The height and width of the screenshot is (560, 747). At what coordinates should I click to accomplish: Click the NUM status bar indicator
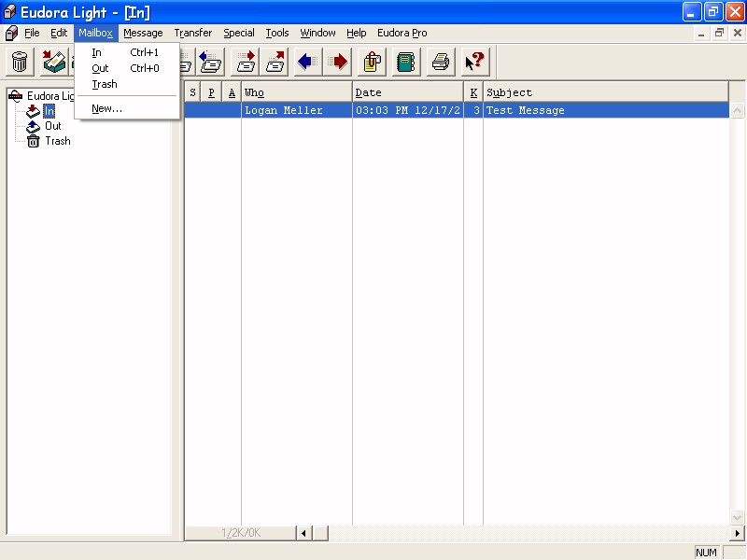tap(706, 553)
